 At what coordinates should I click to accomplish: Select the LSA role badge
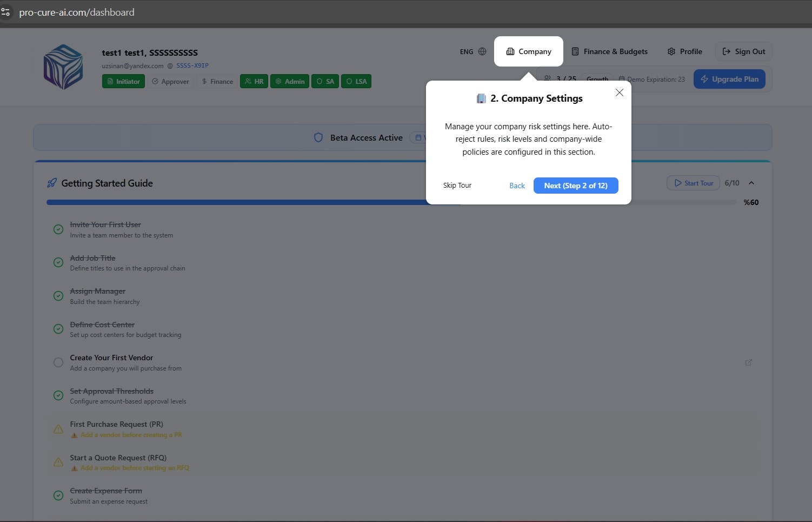356,81
